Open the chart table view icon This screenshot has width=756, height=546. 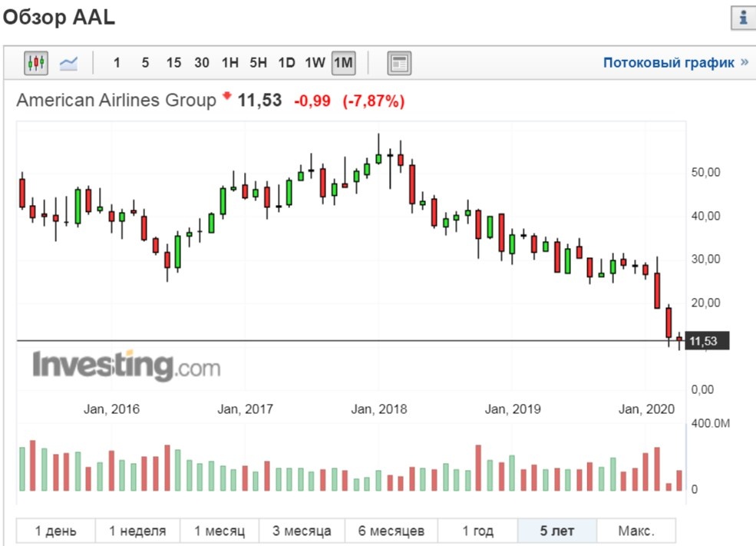click(x=399, y=63)
